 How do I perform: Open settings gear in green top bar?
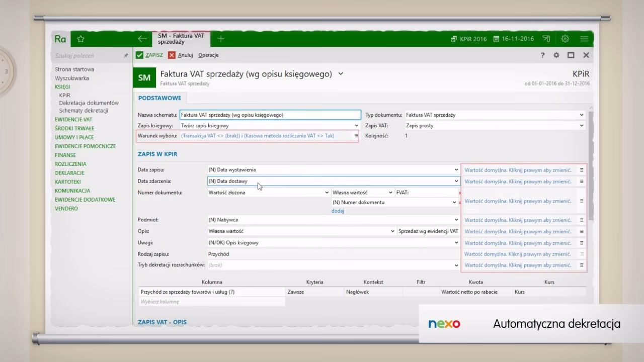pos(565,39)
